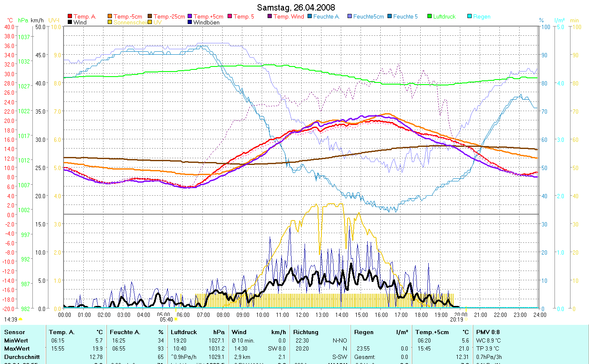Click the 12:00 time axis label

[302, 315]
